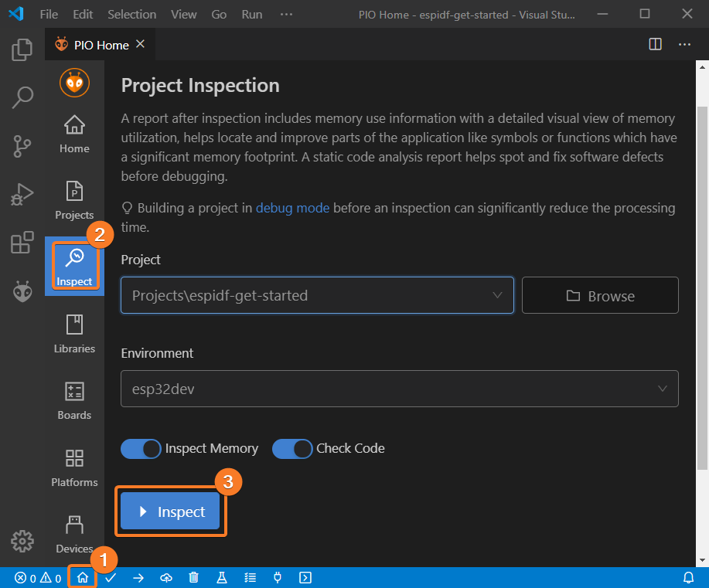Follow the debug mode link
The height and width of the screenshot is (588, 709).
292,208
